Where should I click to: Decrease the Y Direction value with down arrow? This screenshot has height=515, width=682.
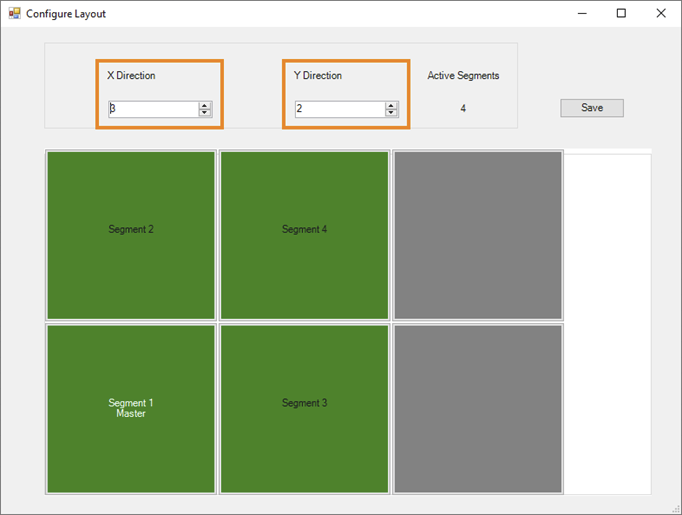[x=391, y=113]
